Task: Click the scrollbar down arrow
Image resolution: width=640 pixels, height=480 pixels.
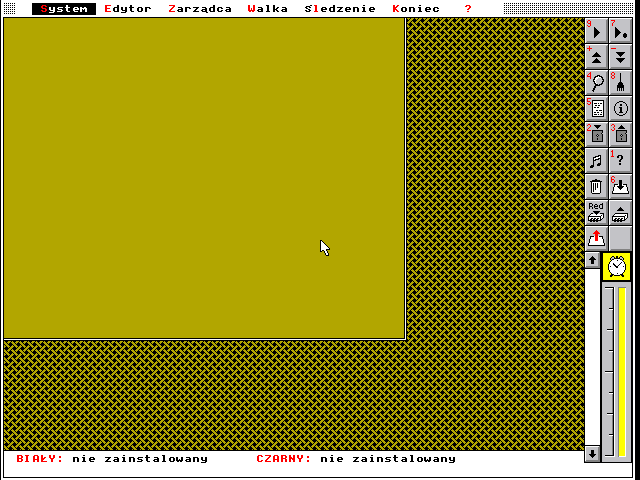Action: pos(592,453)
